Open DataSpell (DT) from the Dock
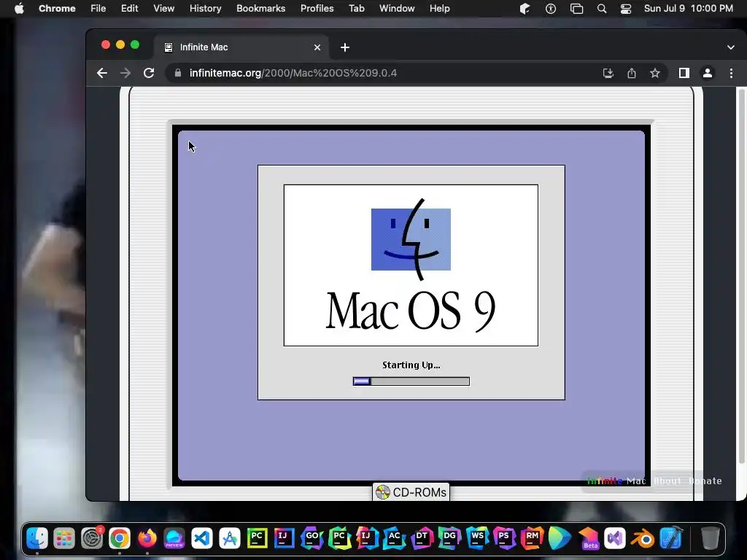The width and height of the screenshot is (747, 560). pos(422,539)
